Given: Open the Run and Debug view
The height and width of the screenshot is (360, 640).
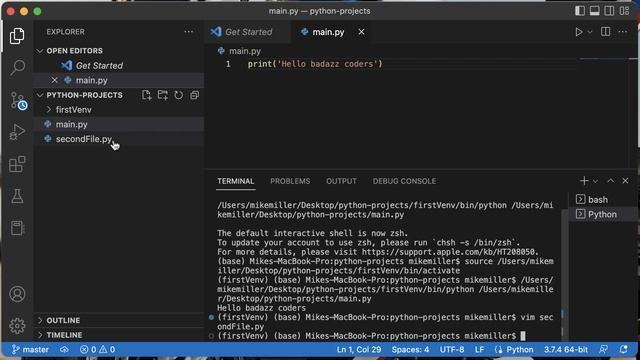Looking at the screenshot, I should [x=17, y=132].
